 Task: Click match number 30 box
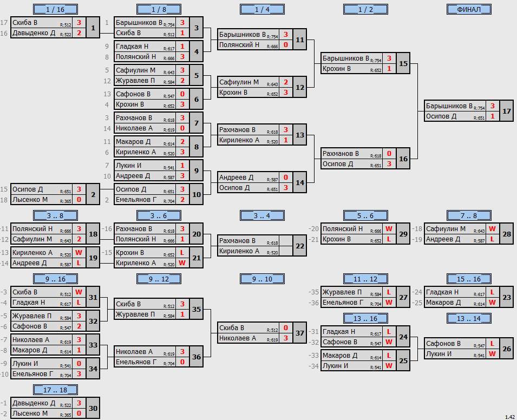click(x=93, y=408)
